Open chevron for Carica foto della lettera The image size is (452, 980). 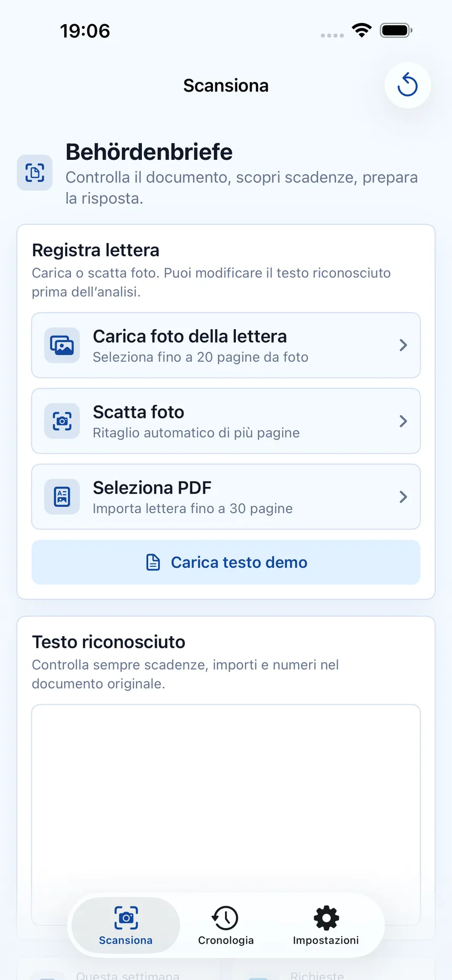(x=403, y=345)
